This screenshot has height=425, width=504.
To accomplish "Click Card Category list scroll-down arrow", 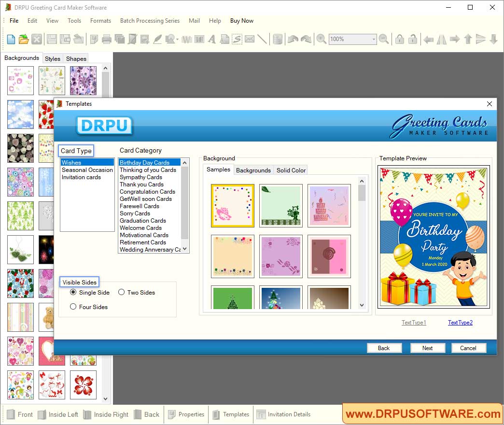I will 184,249.
